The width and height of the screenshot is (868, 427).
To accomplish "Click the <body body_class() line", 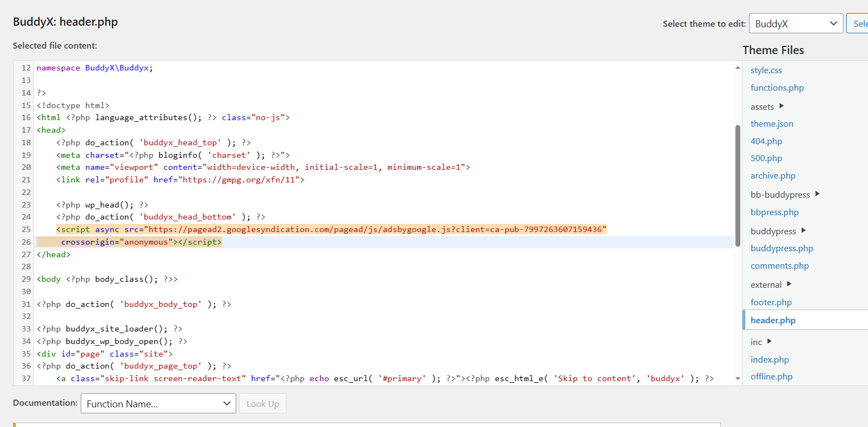I will click(107, 279).
